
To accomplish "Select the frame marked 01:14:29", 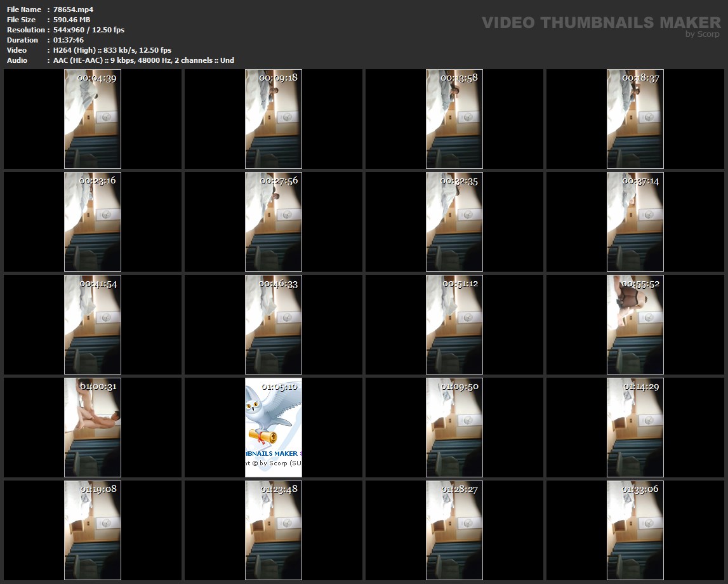I will (x=635, y=427).
